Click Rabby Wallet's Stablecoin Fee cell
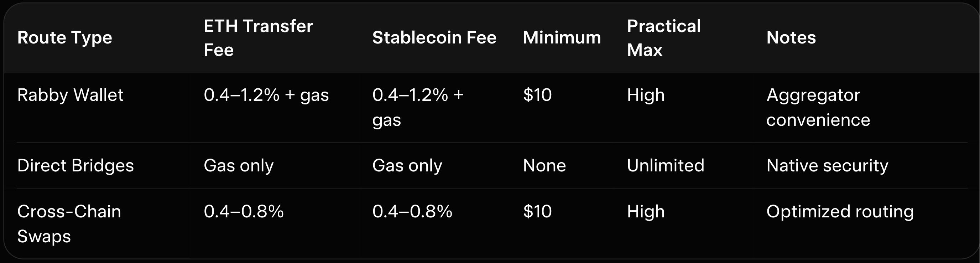The image size is (980, 263). tap(418, 107)
